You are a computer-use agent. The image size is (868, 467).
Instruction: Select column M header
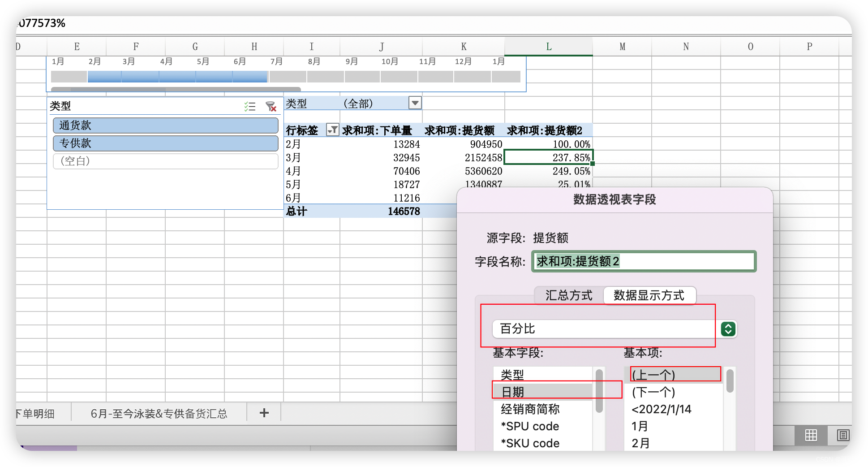pos(622,47)
